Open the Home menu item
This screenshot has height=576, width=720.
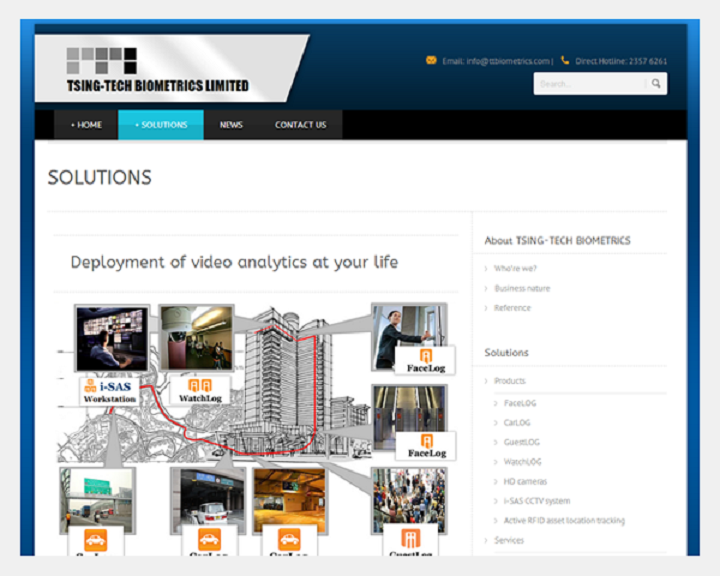[86, 124]
